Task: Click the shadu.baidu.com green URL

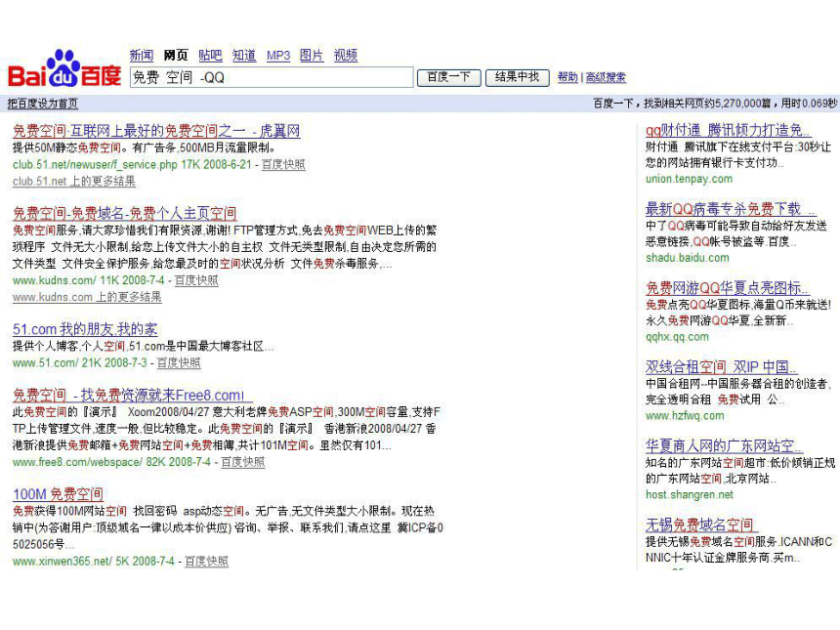Action: pos(688,258)
